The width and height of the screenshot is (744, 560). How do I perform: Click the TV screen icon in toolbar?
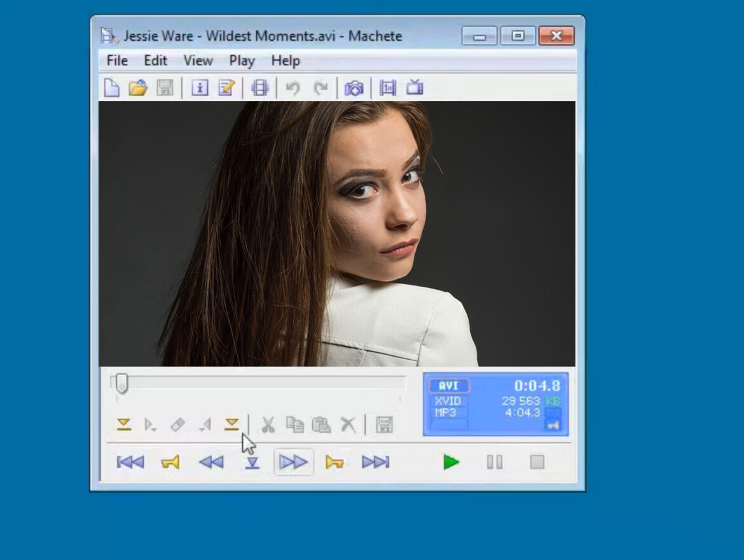pyautogui.click(x=415, y=88)
